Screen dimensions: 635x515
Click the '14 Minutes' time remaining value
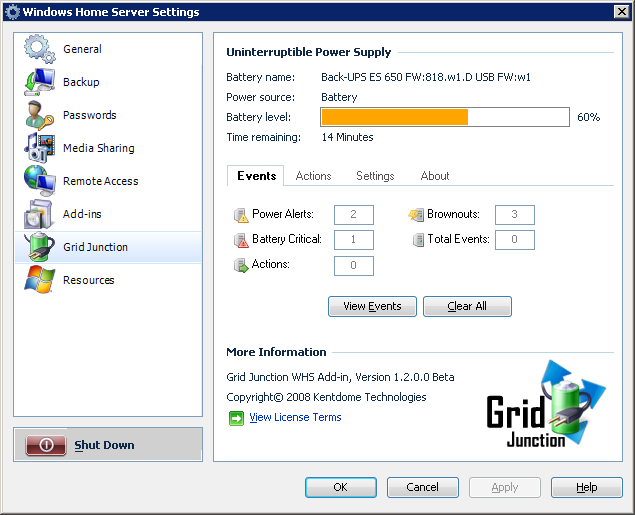tap(347, 137)
